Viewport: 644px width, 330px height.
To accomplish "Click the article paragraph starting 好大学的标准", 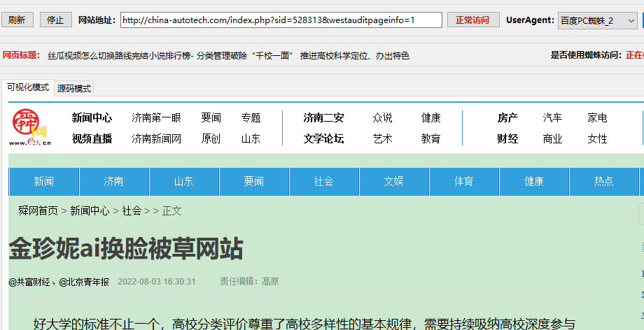I will [x=304, y=324].
